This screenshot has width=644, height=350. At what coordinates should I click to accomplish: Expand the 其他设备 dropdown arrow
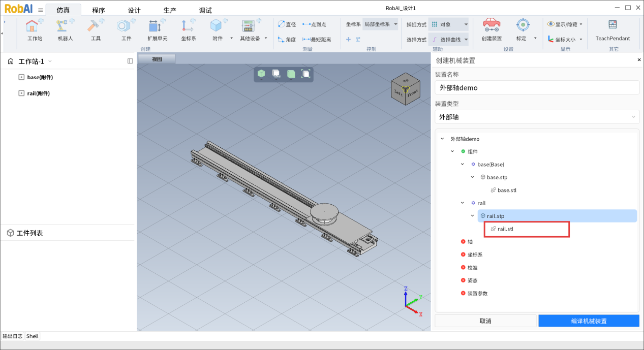[266, 38]
